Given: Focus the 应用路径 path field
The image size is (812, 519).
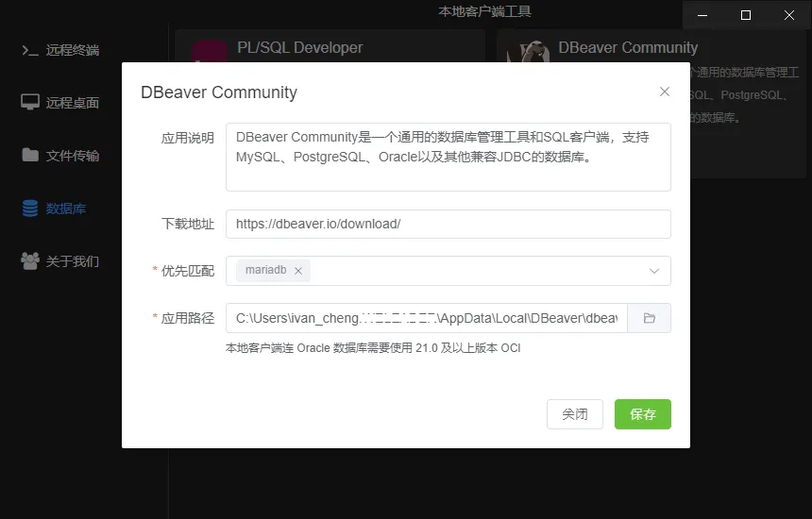Looking at the screenshot, I should [427, 318].
